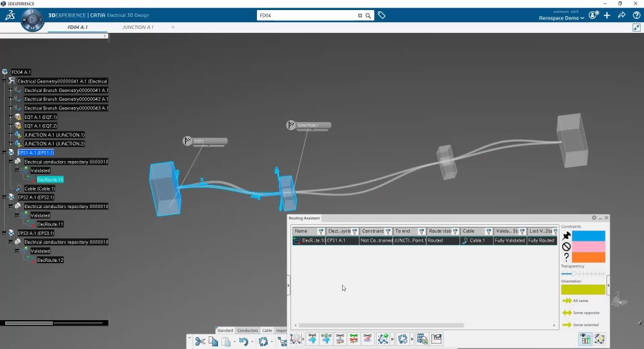Click the expand fullscreen icon at top right
The image size is (644, 349).
[637, 28]
